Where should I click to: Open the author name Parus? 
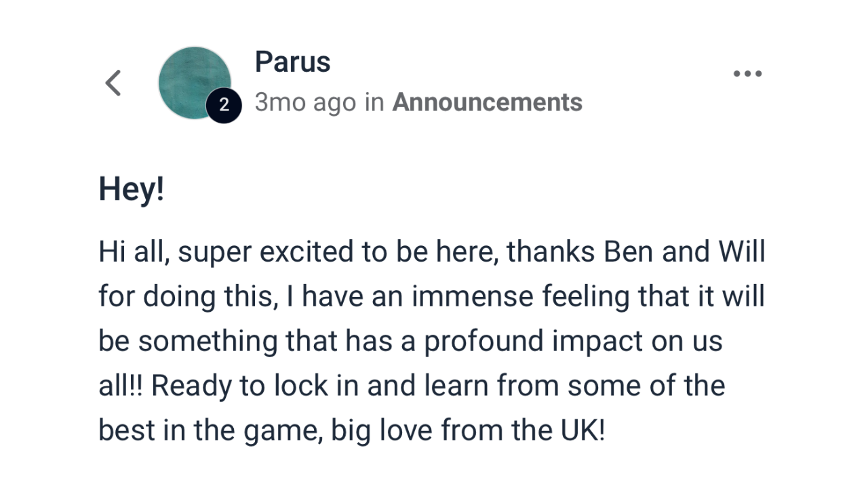point(292,62)
